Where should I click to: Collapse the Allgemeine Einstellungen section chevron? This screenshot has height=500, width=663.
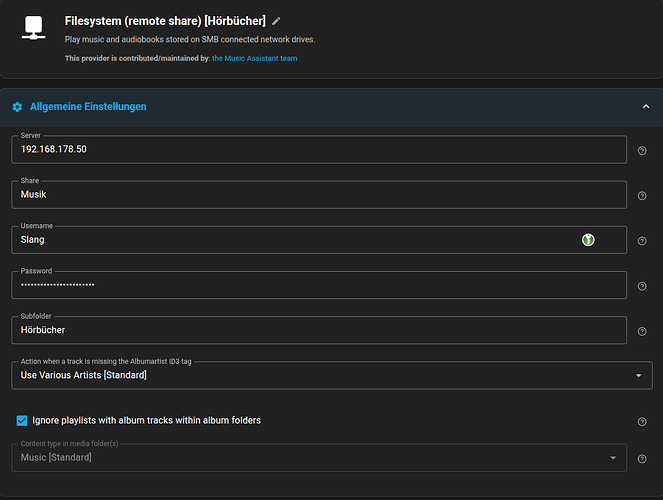click(646, 107)
